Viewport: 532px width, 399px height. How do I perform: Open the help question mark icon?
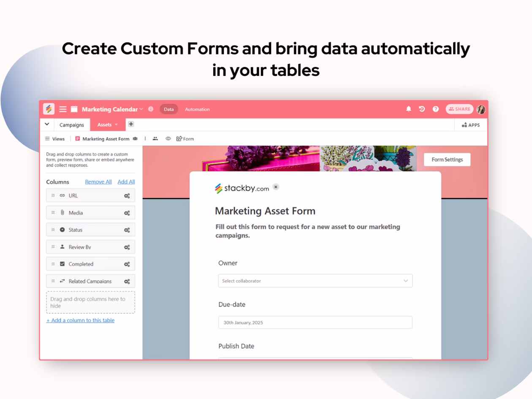[436, 109]
